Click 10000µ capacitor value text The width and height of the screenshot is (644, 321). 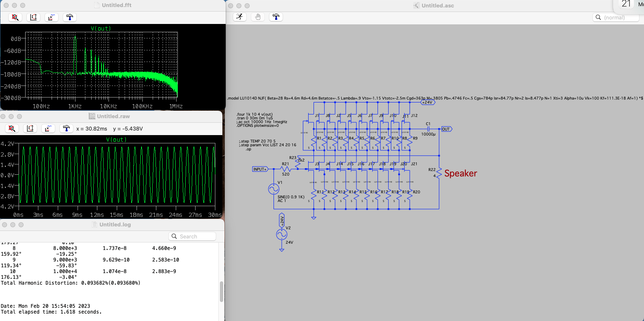[428, 134]
